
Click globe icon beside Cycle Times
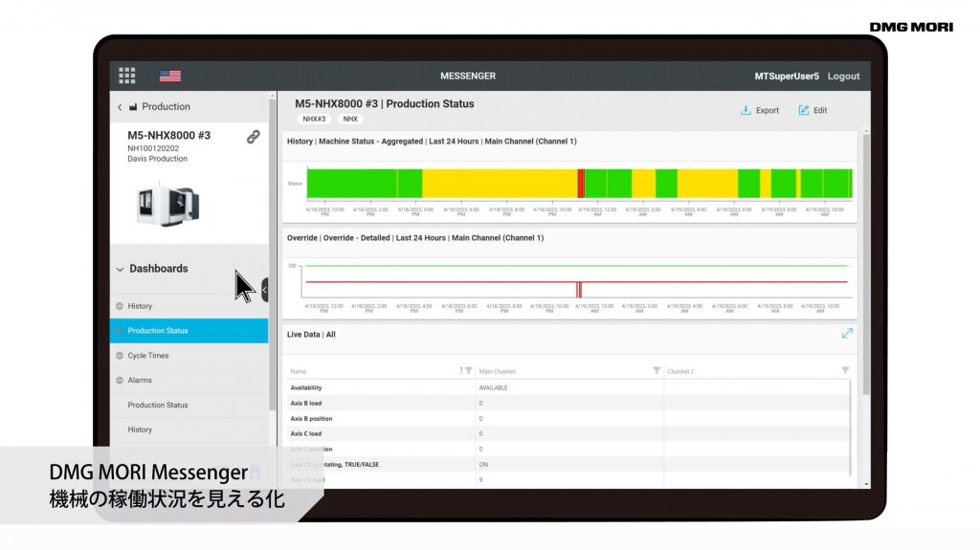pyautogui.click(x=120, y=356)
